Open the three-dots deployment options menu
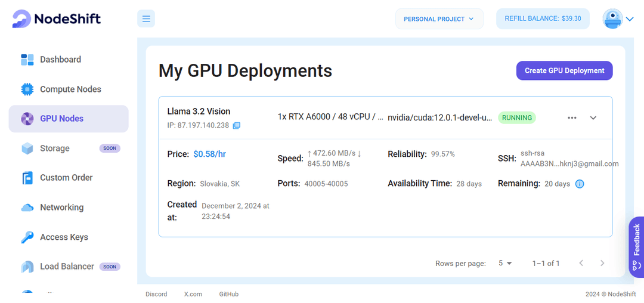 tap(572, 118)
